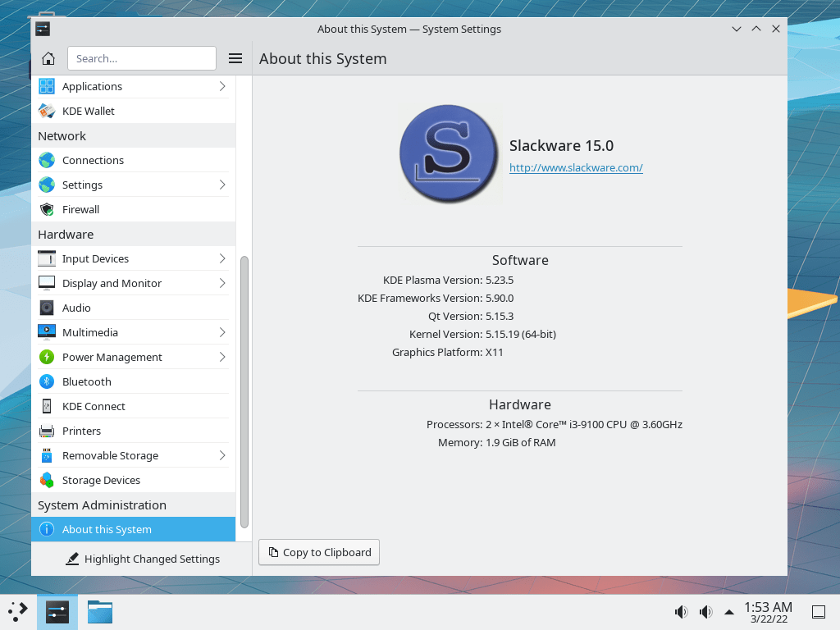The height and width of the screenshot is (630, 840).
Task: Click the Processors value Intel Core i3-9100
Action: (584, 425)
